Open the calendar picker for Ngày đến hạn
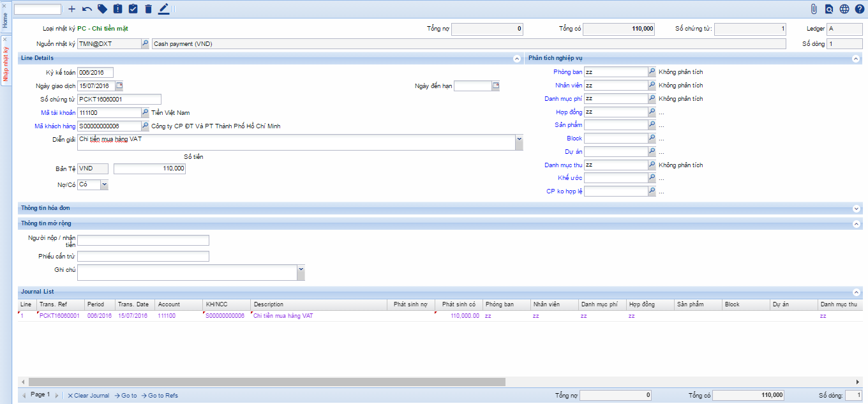 [496, 86]
